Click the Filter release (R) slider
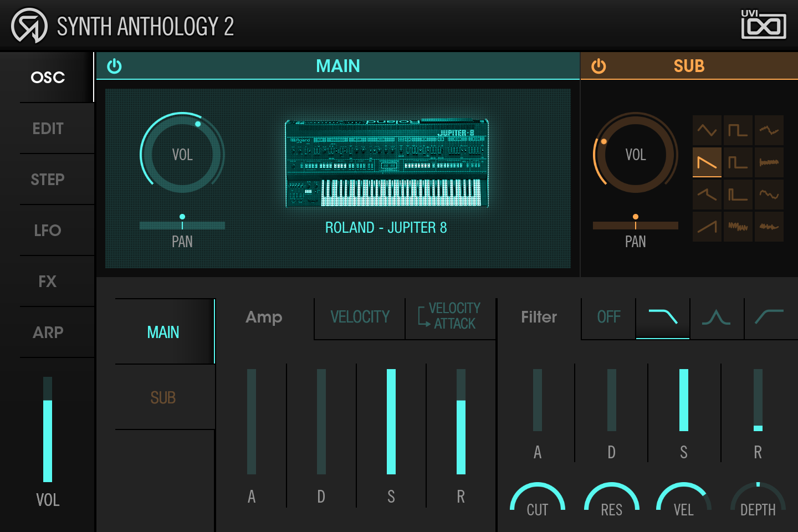798x532 pixels. coord(758,400)
